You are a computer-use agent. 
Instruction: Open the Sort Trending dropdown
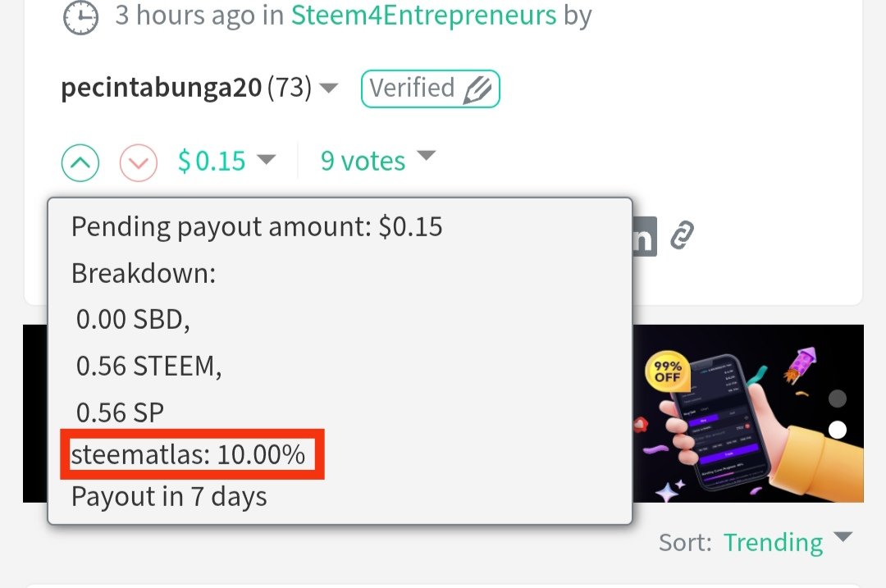click(x=843, y=536)
